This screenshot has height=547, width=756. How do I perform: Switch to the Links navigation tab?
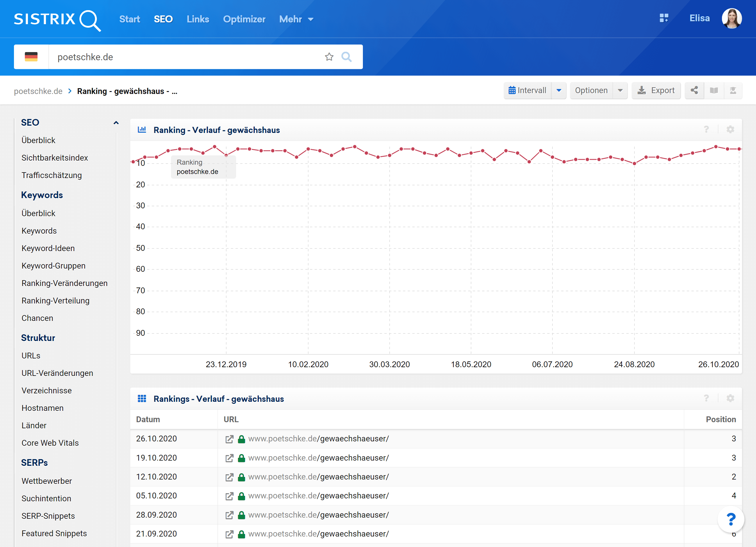[x=198, y=19]
